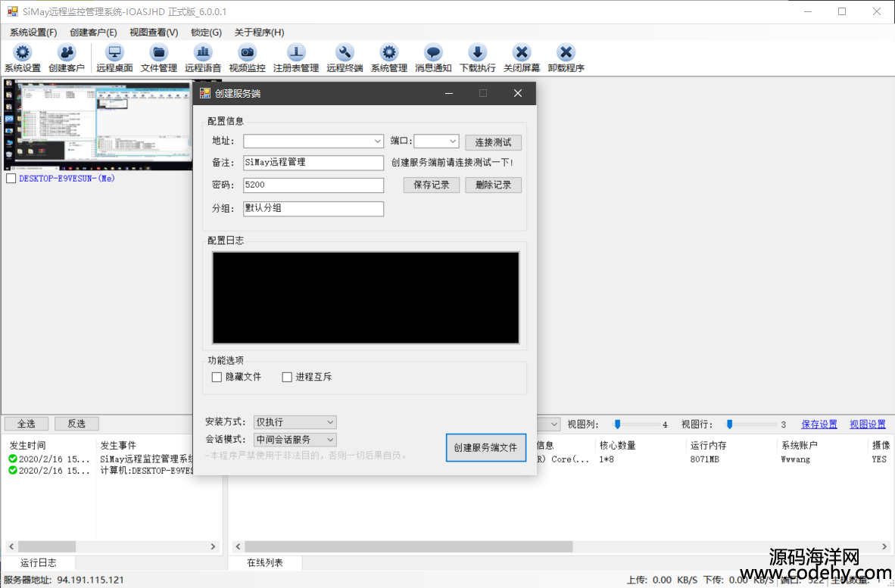Click the remote desktop preview thumbnail
The height and width of the screenshot is (588, 895).
tap(97, 125)
